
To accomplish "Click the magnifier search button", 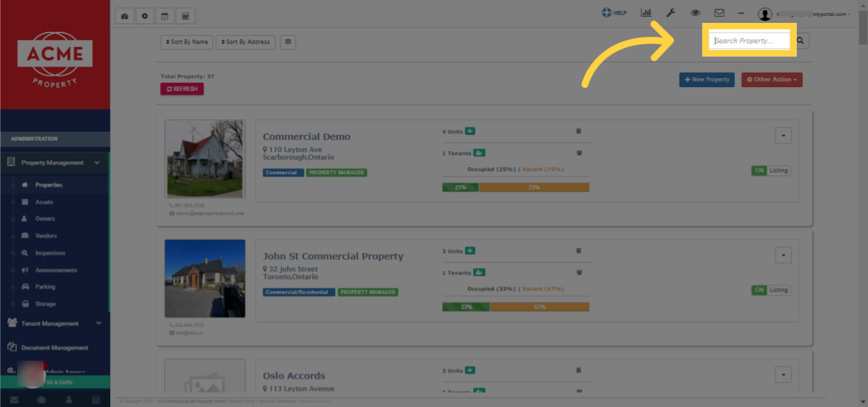I will pos(801,41).
